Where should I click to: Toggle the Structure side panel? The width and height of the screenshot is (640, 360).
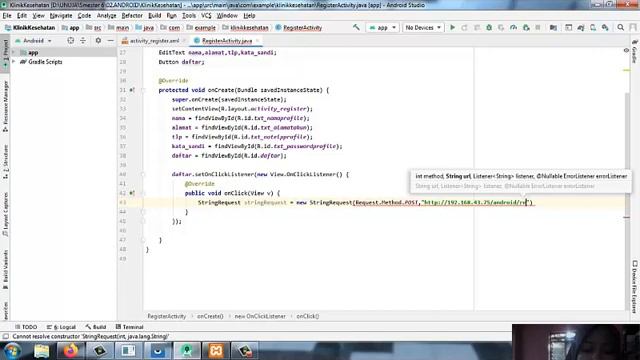point(5,162)
